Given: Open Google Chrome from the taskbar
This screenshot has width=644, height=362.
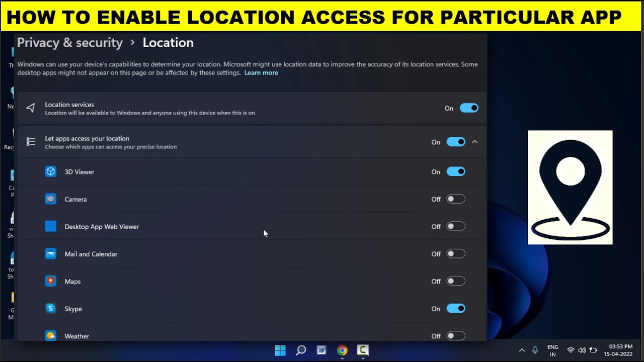Looking at the screenshot, I should pos(342,350).
